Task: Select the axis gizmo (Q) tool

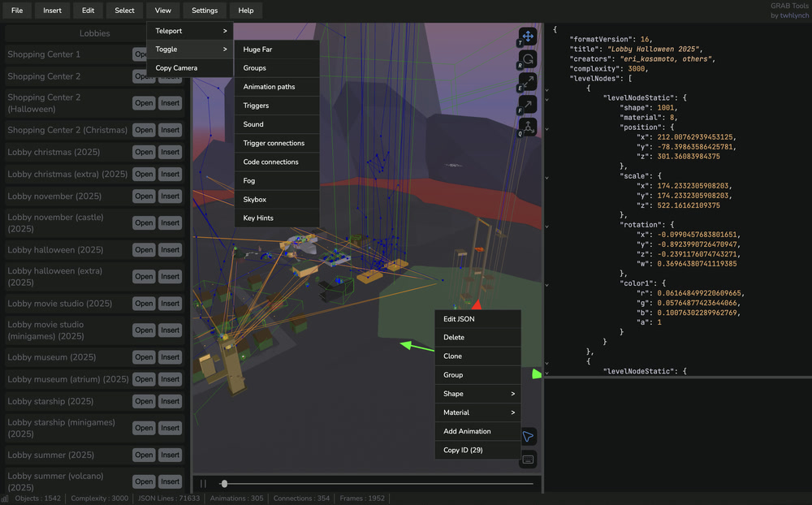Action: tap(527, 128)
